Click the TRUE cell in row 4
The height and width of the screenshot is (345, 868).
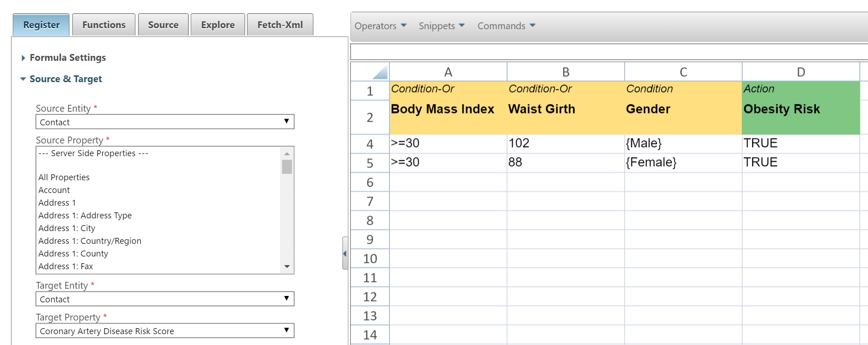click(801, 144)
